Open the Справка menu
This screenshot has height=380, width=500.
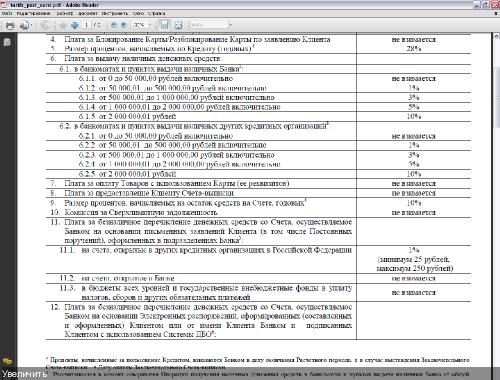tap(156, 13)
